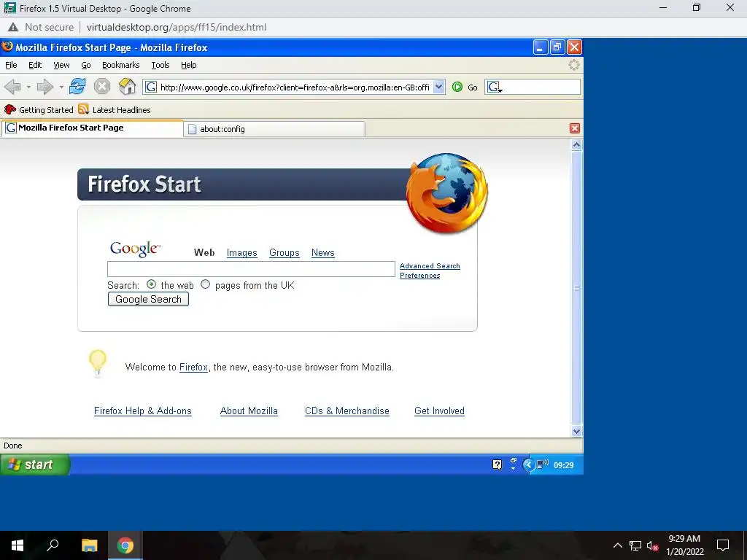The width and height of the screenshot is (747, 560).
Task: Click the Google site icon in URL bar
Action: (150, 87)
